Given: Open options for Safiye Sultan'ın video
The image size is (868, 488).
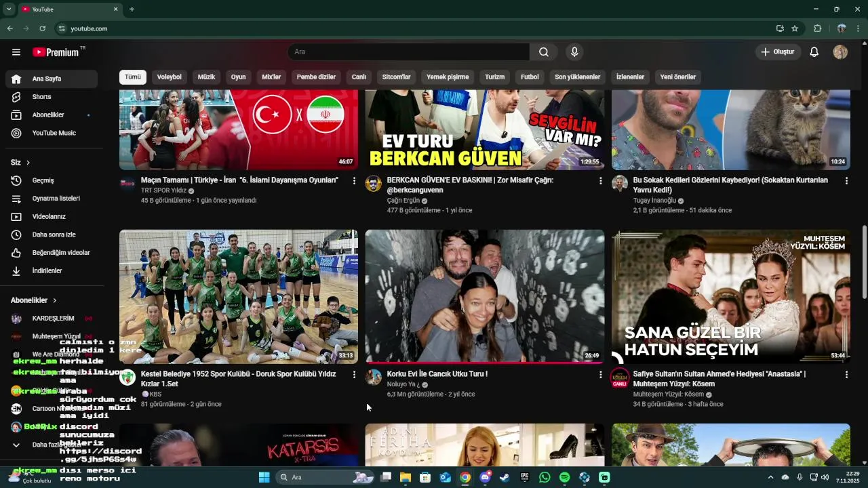Looking at the screenshot, I should point(846,375).
